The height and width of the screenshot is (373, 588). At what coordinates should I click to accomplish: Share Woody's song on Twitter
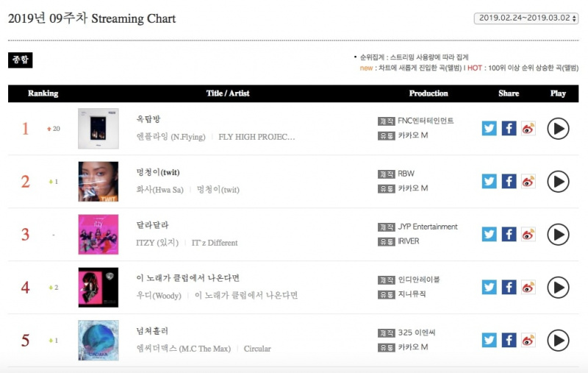489,287
